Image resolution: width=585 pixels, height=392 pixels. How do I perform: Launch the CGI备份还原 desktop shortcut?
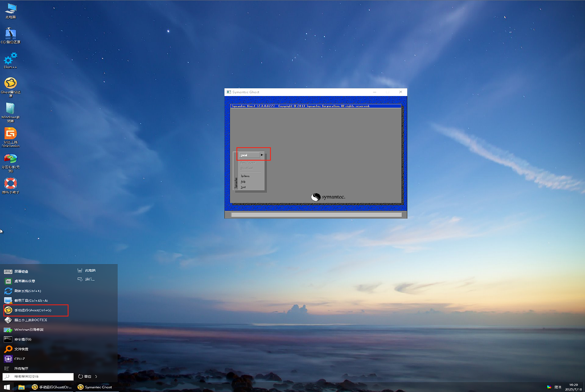[10, 35]
